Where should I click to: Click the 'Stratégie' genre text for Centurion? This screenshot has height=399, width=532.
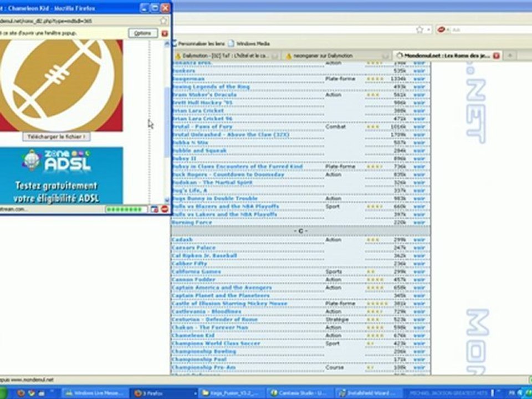[x=337, y=320]
